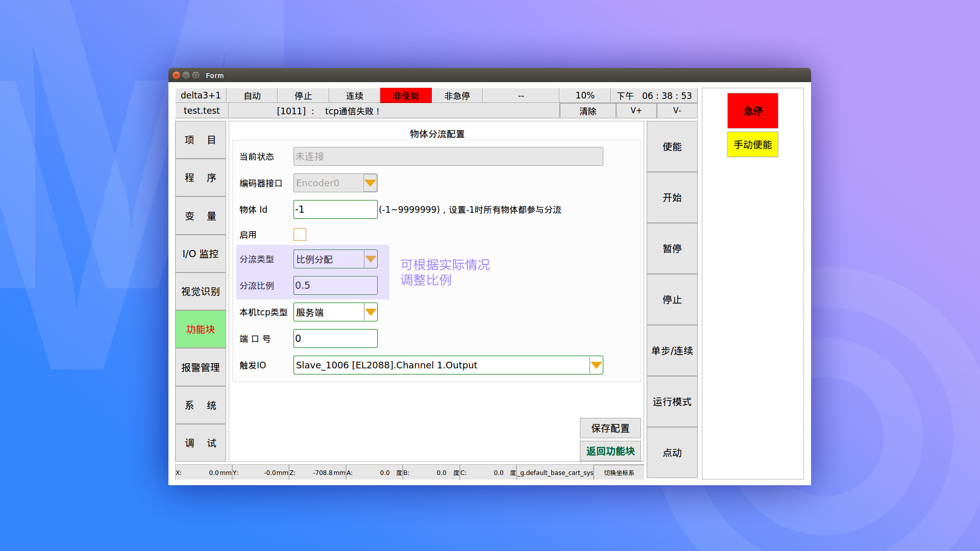Viewport: 980px width, 551px height.
Task: Click the 保存配置 save button
Action: pos(610,428)
